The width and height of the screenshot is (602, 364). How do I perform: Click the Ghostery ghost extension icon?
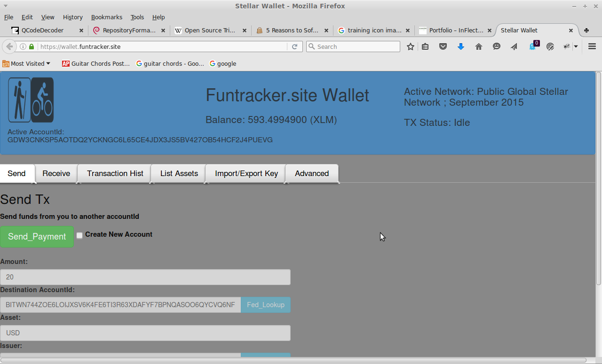(532, 46)
